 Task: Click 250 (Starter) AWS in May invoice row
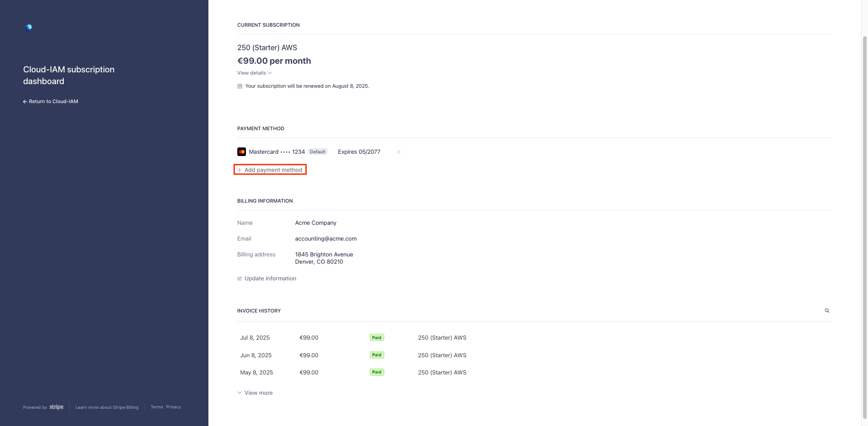442,373
